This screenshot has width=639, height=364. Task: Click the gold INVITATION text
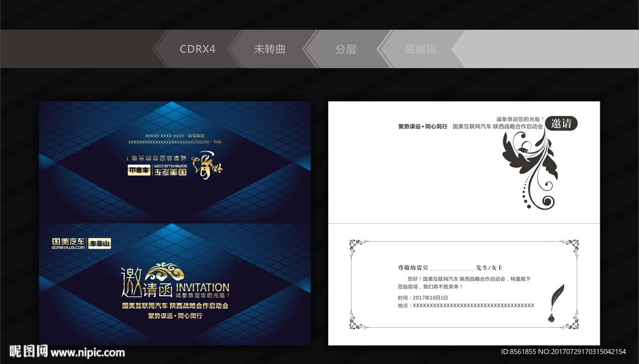coord(203,287)
